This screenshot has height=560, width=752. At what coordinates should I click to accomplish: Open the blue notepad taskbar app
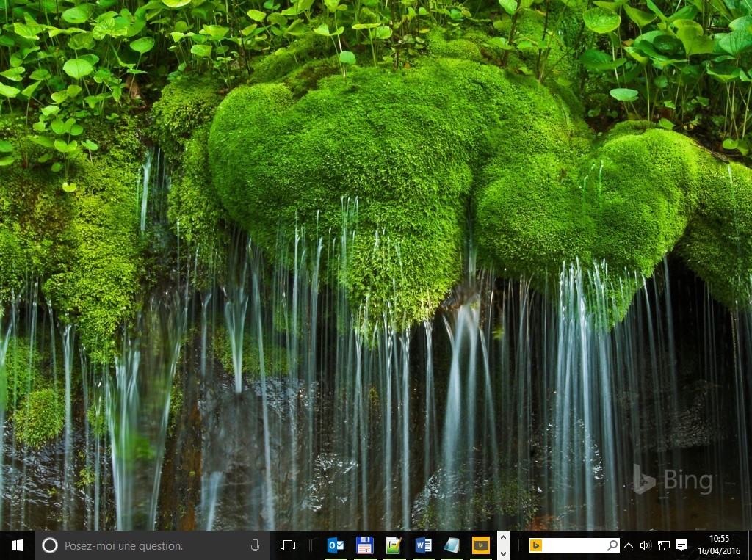(x=452, y=545)
